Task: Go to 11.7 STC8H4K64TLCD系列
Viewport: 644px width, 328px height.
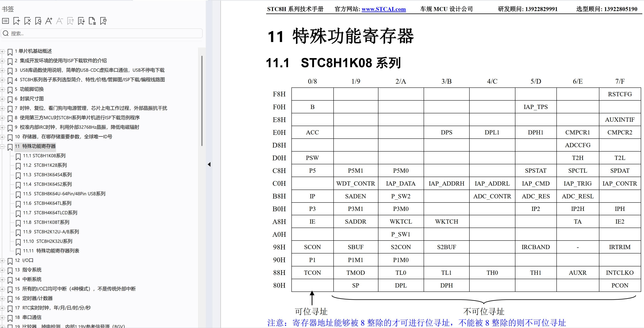Action: (x=50, y=213)
